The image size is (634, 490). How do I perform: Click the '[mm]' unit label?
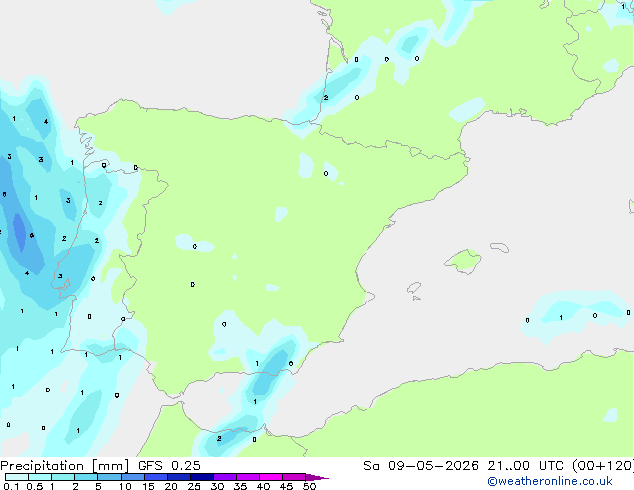[111, 466]
